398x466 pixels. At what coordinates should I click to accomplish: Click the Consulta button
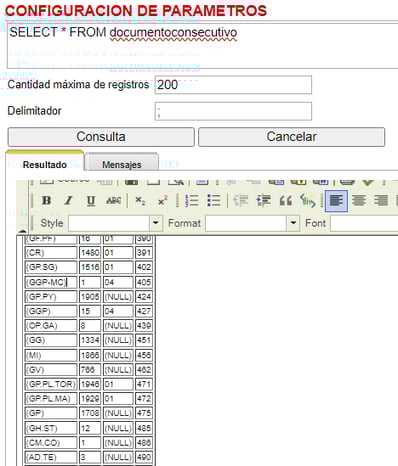click(101, 137)
